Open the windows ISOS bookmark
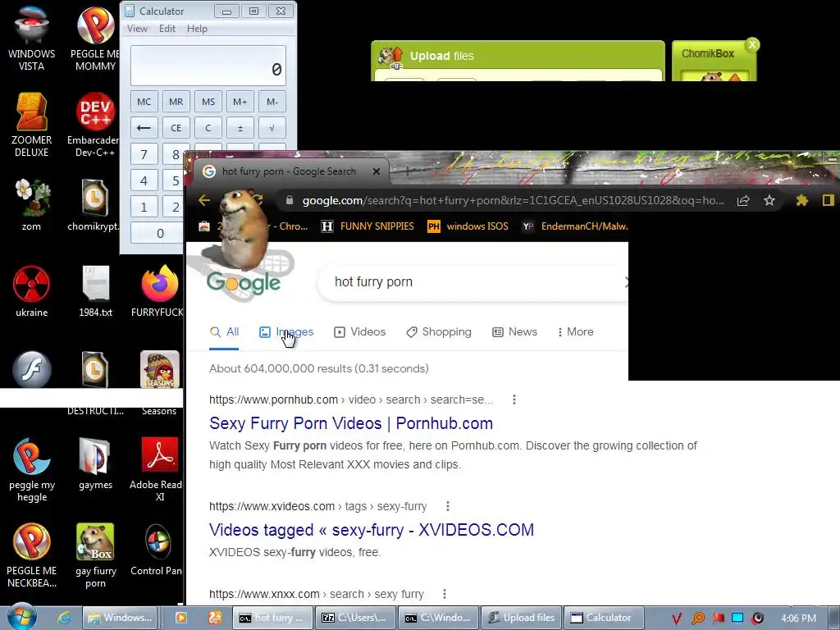This screenshot has width=840, height=630. coord(468,226)
